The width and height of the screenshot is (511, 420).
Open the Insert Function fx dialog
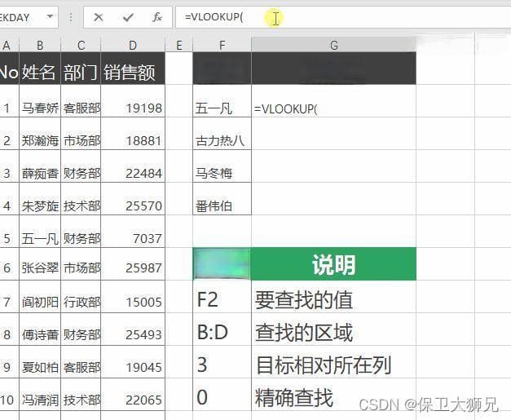(x=157, y=17)
